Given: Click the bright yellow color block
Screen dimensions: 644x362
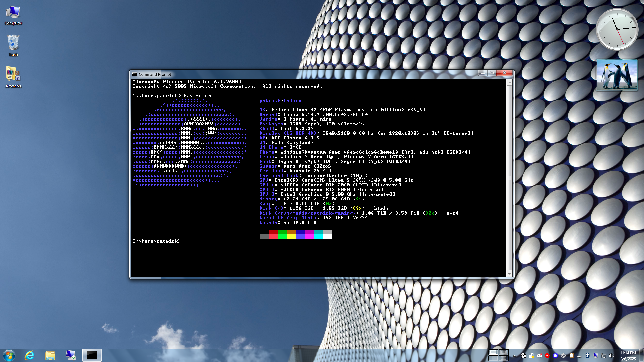Looking at the screenshot, I should 291,237.
